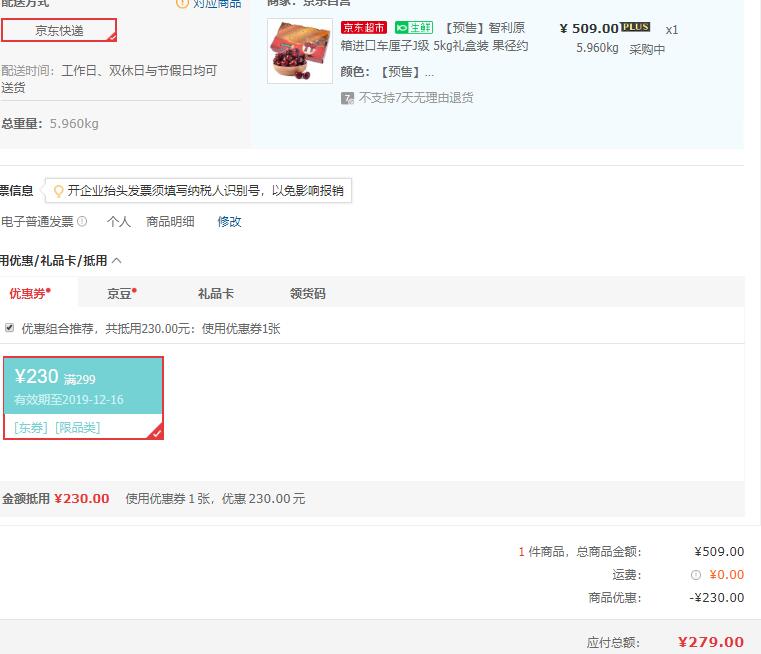Select the 京东快递 delivery option
This screenshot has width=761, height=654.
pyautogui.click(x=59, y=30)
